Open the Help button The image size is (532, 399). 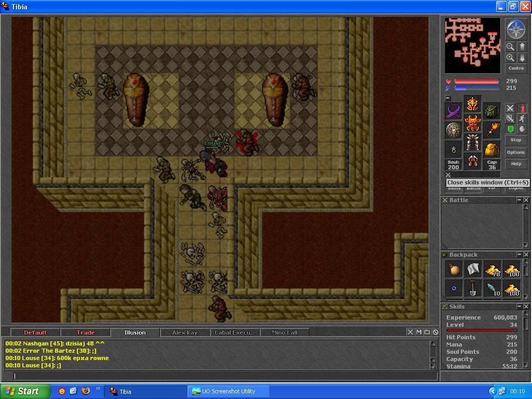pyautogui.click(x=516, y=164)
